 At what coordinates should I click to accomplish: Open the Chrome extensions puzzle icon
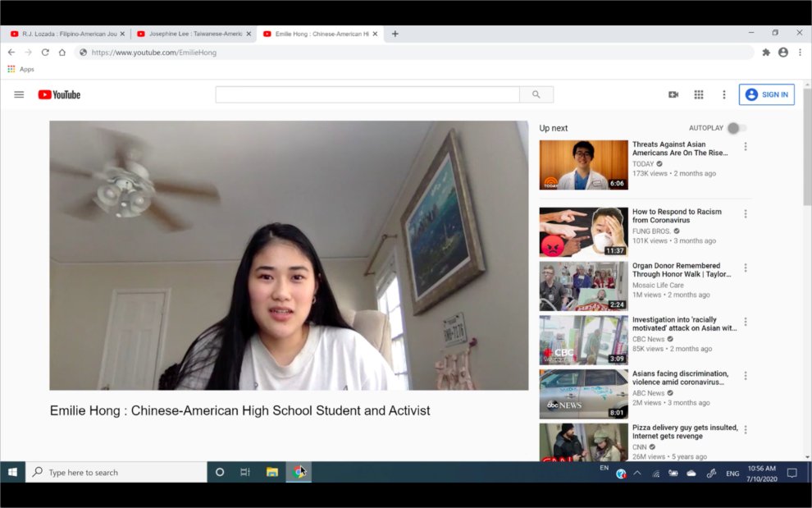tap(766, 53)
